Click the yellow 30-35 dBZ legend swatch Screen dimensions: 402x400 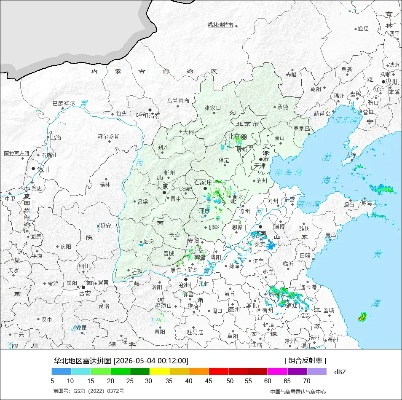point(160,371)
